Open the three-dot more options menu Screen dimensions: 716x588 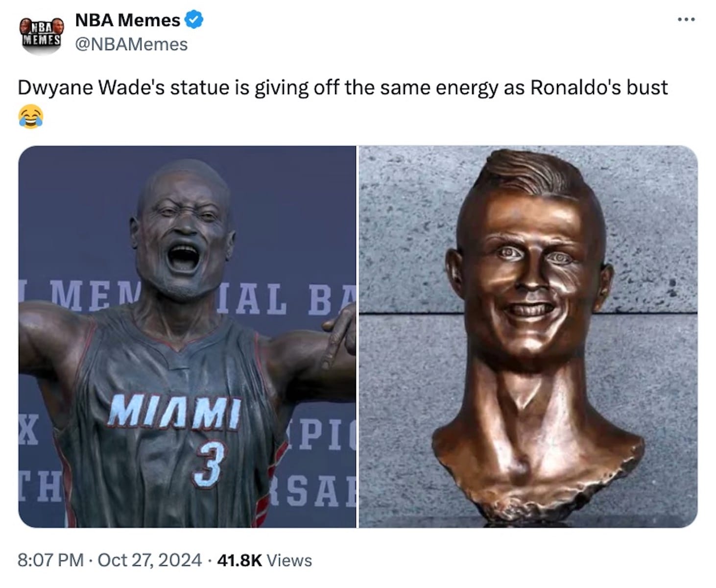click(x=686, y=20)
